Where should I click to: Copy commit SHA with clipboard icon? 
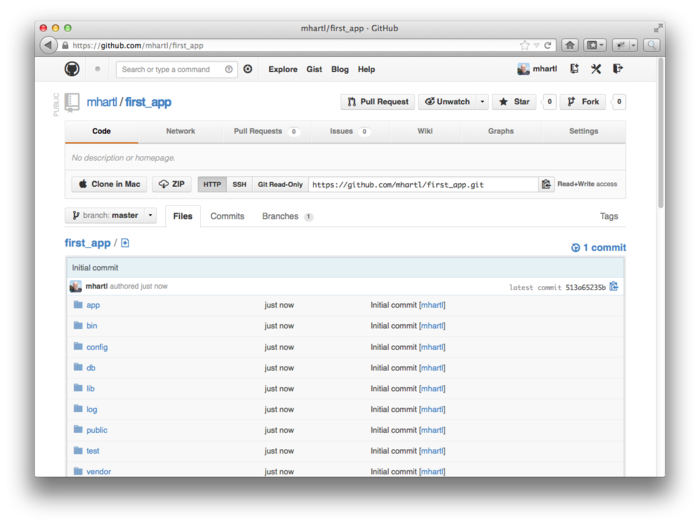pyautogui.click(x=614, y=286)
